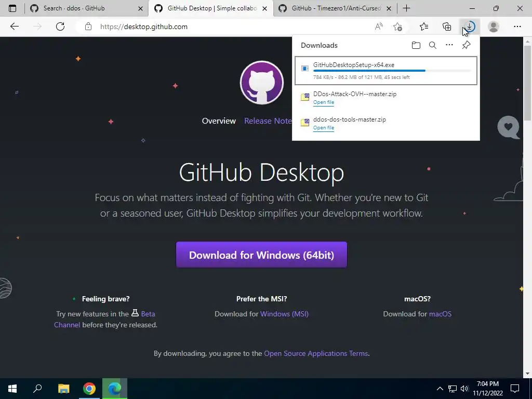Open the Beta Channel link
The width and height of the screenshot is (532, 399).
click(148, 314)
